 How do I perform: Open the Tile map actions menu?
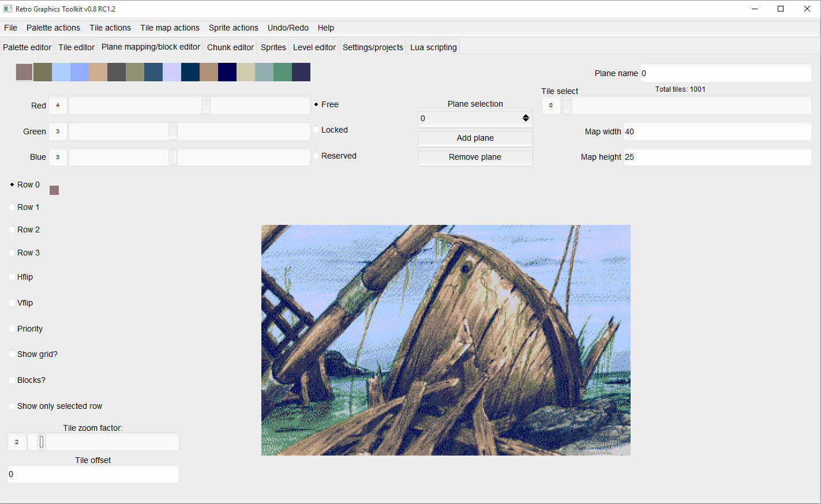170,28
